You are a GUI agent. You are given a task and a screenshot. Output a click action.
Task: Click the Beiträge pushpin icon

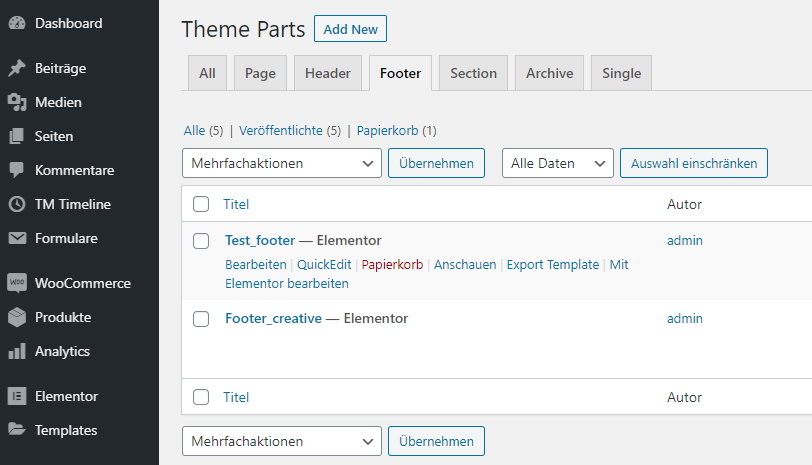(17, 69)
